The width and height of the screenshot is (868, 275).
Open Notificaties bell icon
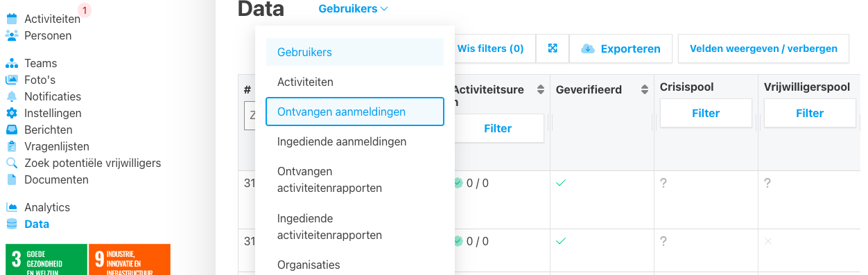coord(12,96)
